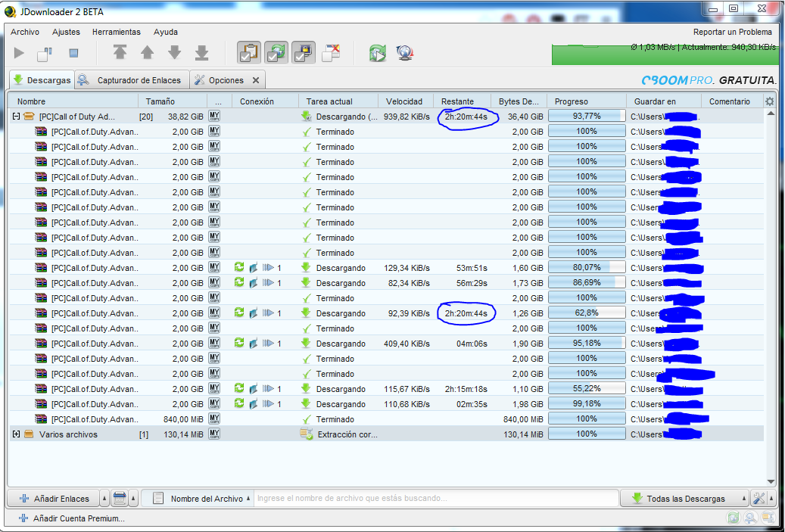The image size is (785, 532).
Task: Toggle the premium lock option in the toolbar
Action: tap(304, 52)
